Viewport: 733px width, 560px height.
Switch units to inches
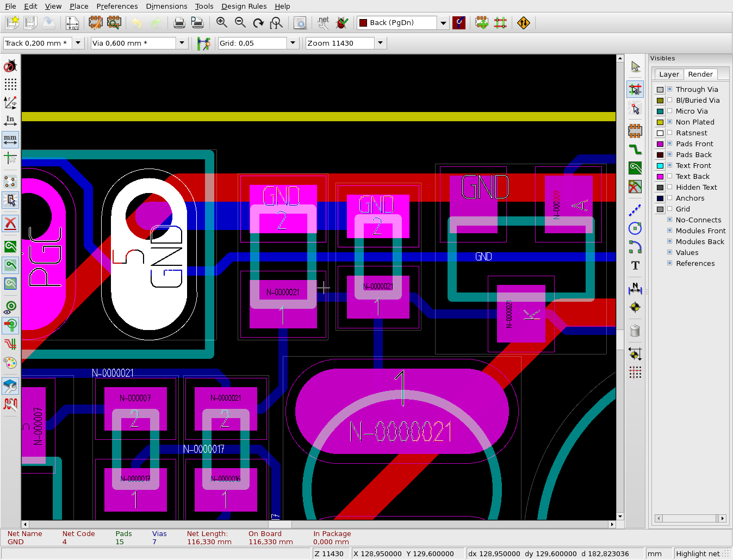coord(10,121)
